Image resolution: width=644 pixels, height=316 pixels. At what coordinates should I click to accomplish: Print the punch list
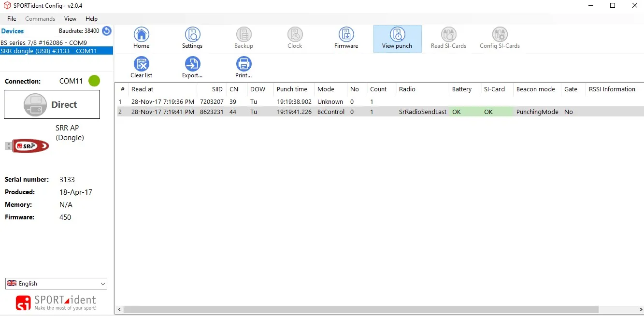coord(243,68)
